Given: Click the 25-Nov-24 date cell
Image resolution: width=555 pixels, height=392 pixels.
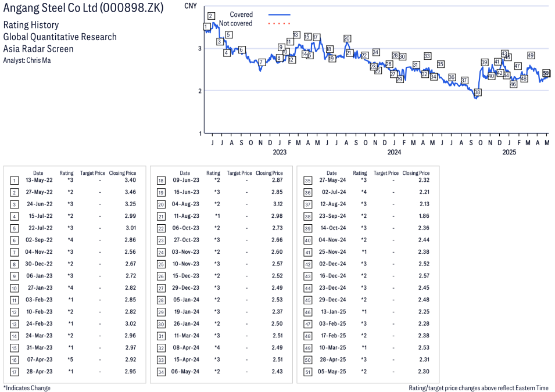Looking at the screenshot, I should (332, 252).
